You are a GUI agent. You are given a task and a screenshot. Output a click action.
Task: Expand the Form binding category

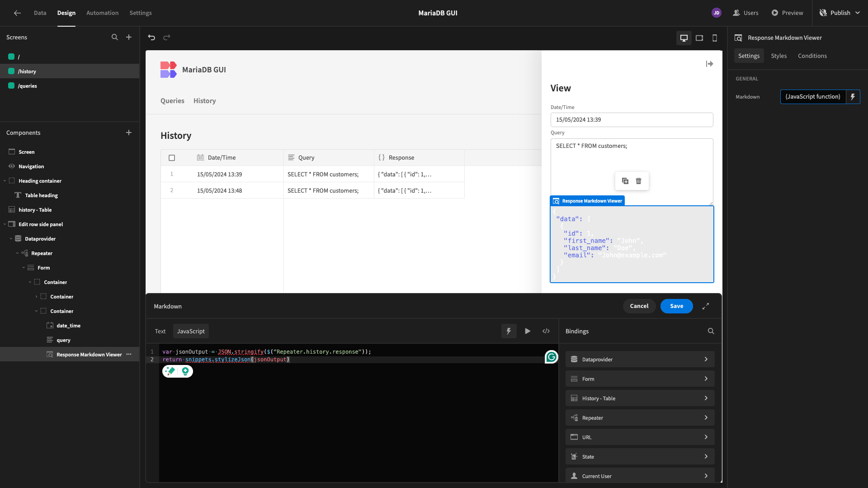click(x=640, y=379)
